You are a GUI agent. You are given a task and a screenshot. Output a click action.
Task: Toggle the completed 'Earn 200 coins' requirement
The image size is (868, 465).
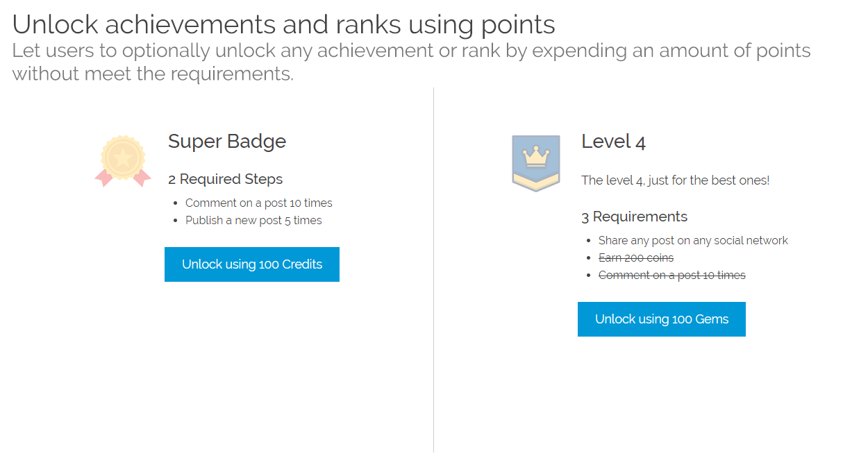[636, 257]
